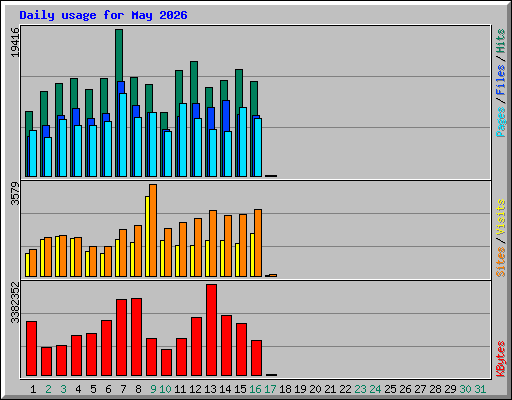Click the red KBytes bar for day 10

click(x=166, y=363)
